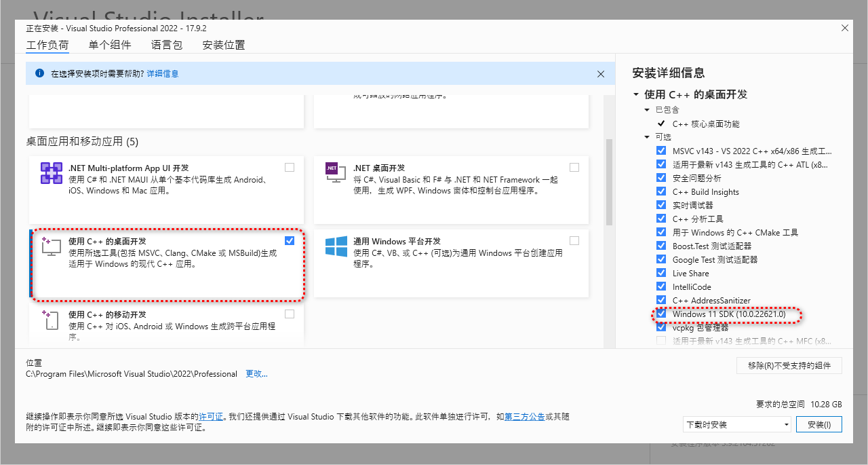The height and width of the screenshot is (465, 868).
Task: Click the Universal Windows Platform workload icon
Action: [x=335, y=248]
